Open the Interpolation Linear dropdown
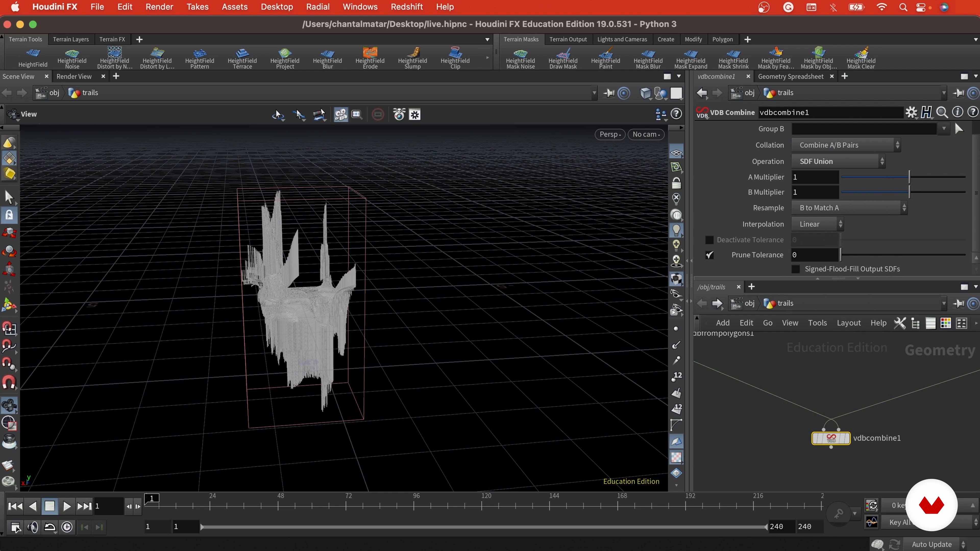 tap(817, 224)
